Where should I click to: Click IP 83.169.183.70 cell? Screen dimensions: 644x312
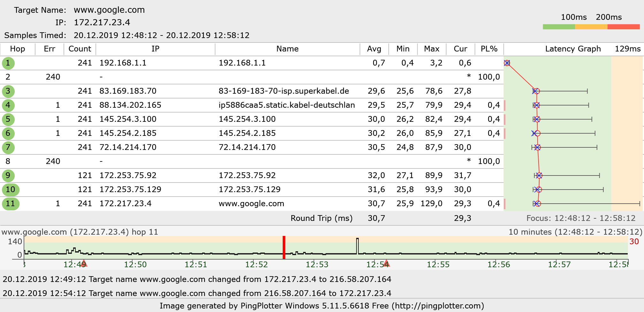pyautogui.click(x=128, y=91)
